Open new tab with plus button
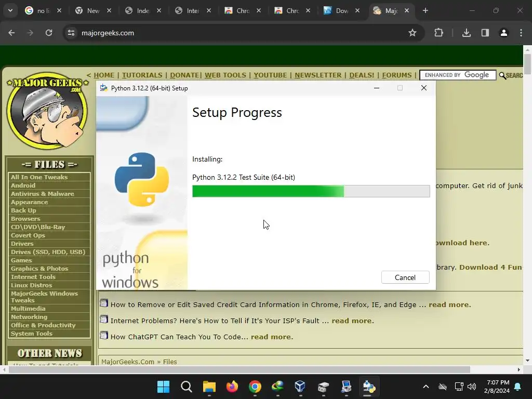The image size is (532, 399). pos(425,10)
